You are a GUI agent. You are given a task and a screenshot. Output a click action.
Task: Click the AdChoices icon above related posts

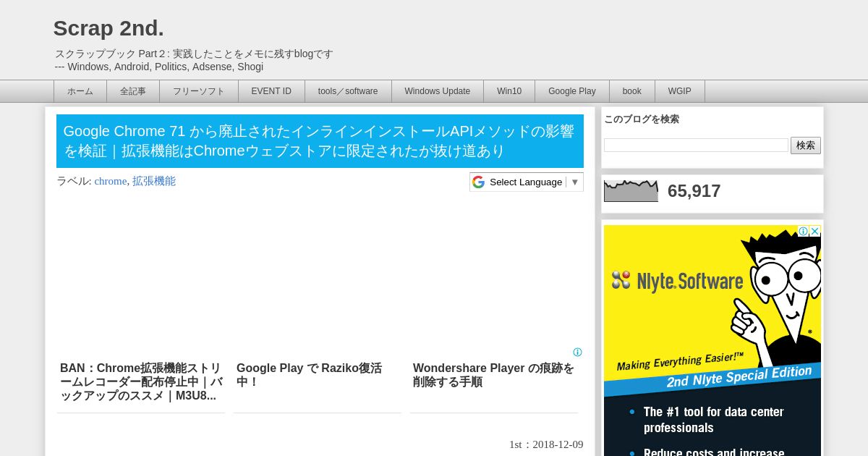[577, 352]
